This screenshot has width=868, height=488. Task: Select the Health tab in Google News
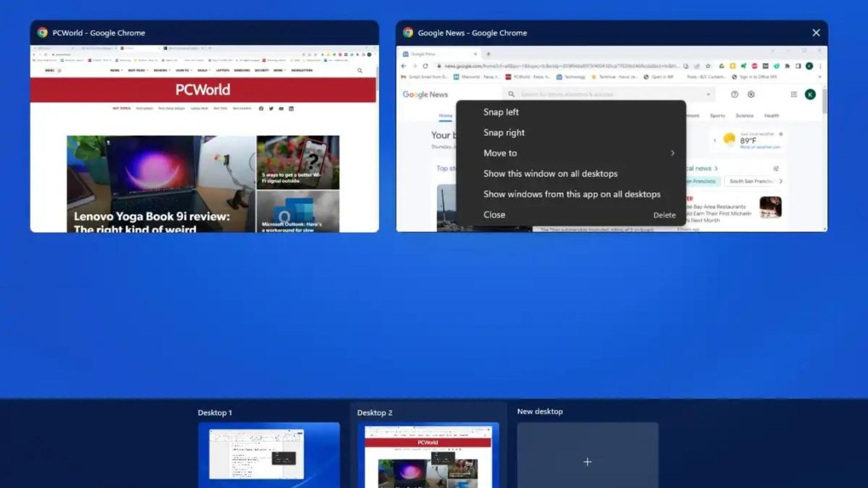[x=771, y=115]
